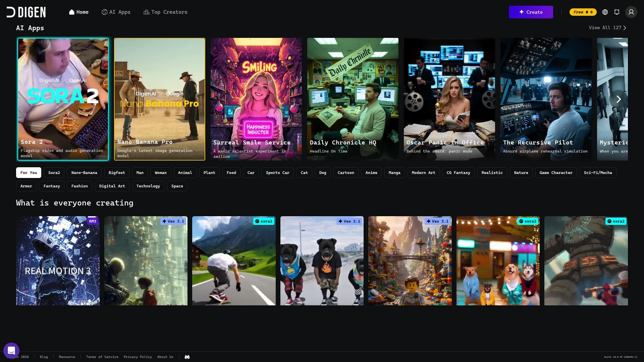This screenshot has width=644, height=362.
Task: Select the Sora2 filter tag
Action: [54, 173]
